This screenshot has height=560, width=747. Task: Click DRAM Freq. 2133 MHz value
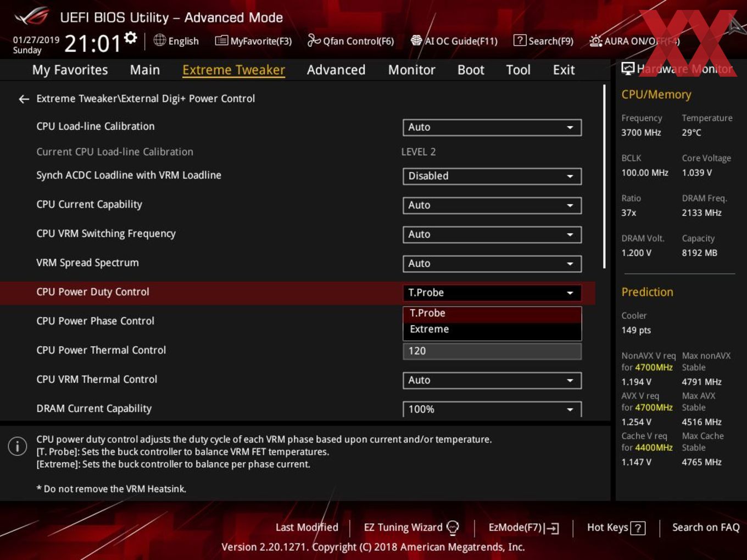coord(701,213)
